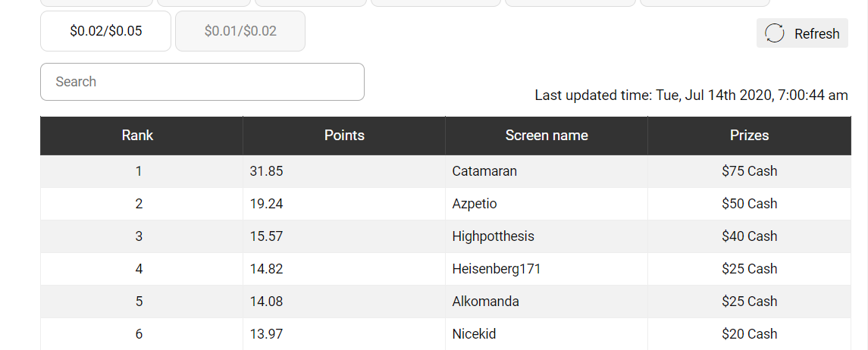
Task: Select the Alkomanda leaderboard entry
Action: point(485,302)
